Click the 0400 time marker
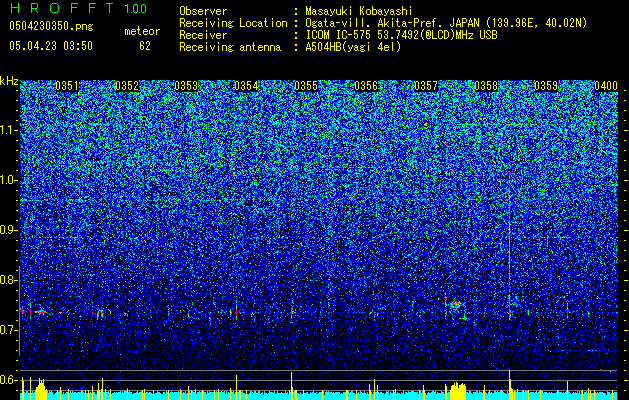629x400 pixels. [x=606, y=86]
